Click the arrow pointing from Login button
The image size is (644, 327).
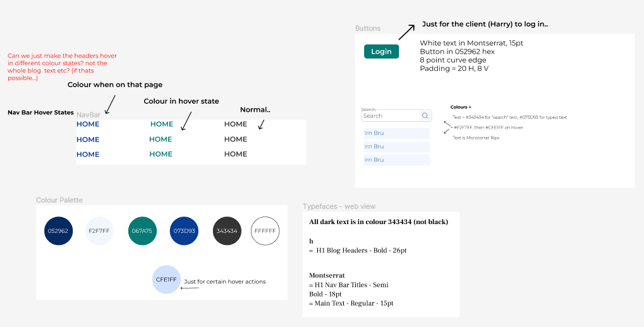pos(406,32)
